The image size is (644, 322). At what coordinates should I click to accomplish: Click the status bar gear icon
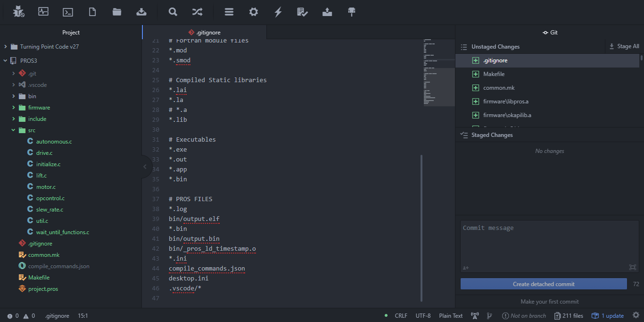636,315
